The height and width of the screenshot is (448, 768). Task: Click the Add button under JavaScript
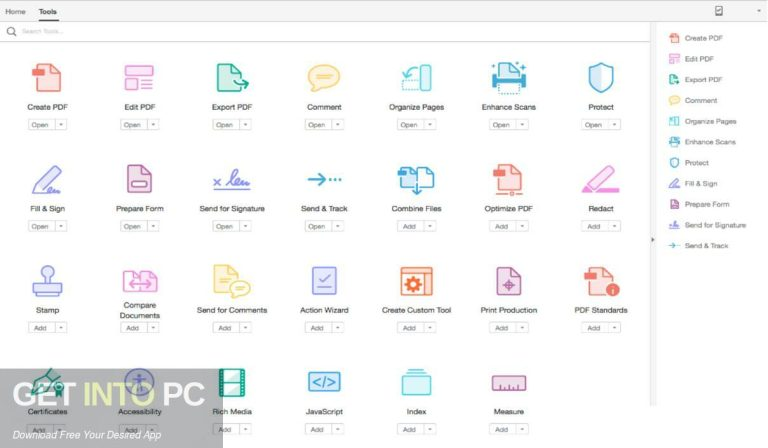coord(317,429)
